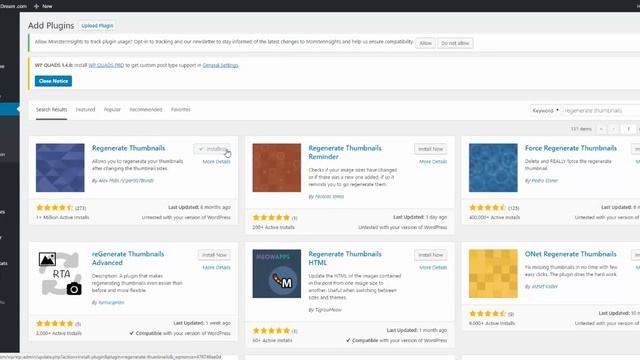Open More Details for reGenerate Thumbnails Advanced
The height and width of the screenshot is (360, 640).
216,268
